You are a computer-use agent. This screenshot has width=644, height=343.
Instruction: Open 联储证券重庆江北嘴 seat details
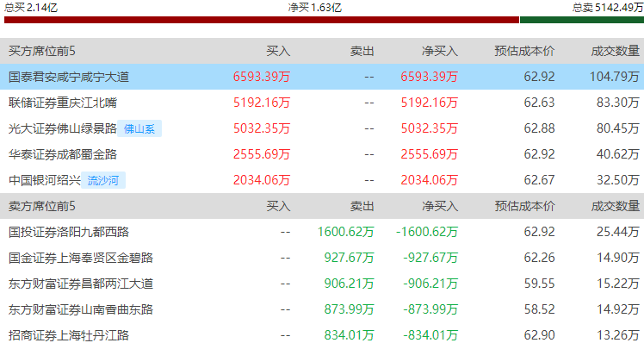point(63,103)
